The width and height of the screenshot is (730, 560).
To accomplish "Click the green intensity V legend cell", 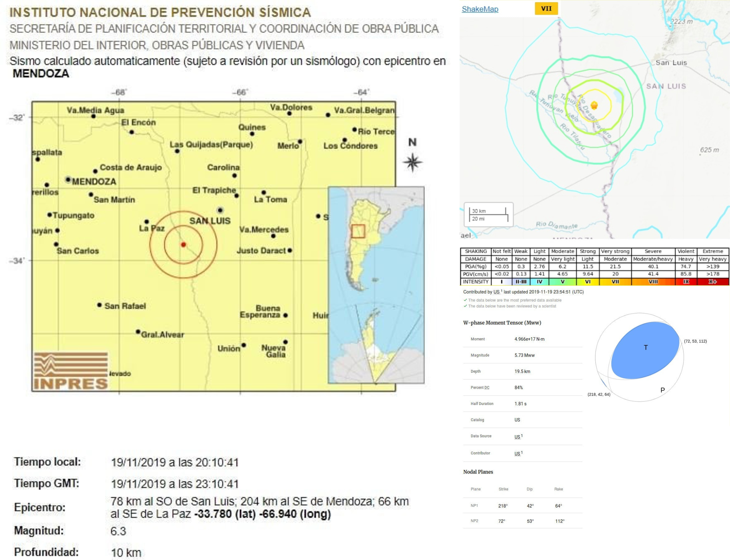I will click(x=563, y=282).
